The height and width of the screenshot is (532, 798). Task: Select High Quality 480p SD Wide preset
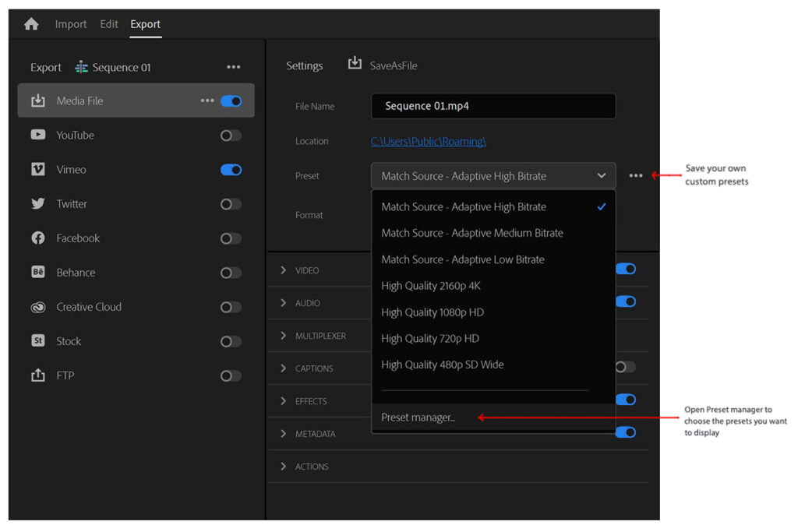[493, 365]
